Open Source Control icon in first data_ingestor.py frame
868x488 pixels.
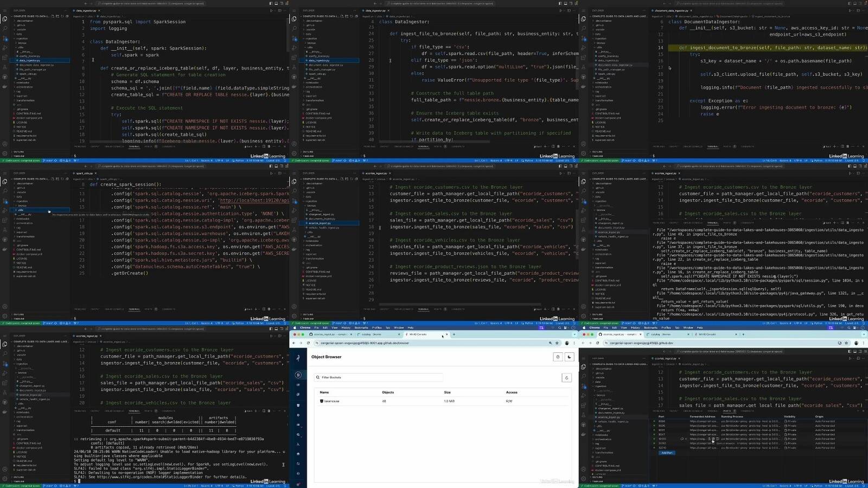[x=5, y=39]
